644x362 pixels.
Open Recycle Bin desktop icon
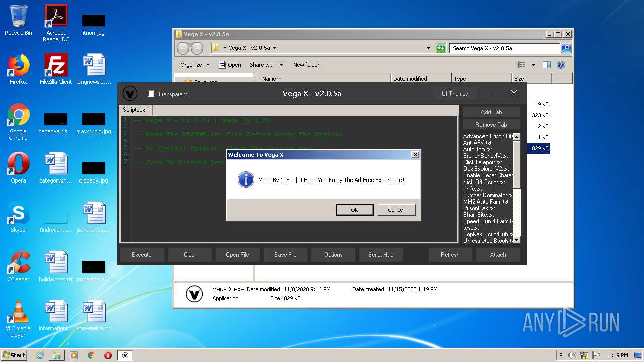[18, 20]
